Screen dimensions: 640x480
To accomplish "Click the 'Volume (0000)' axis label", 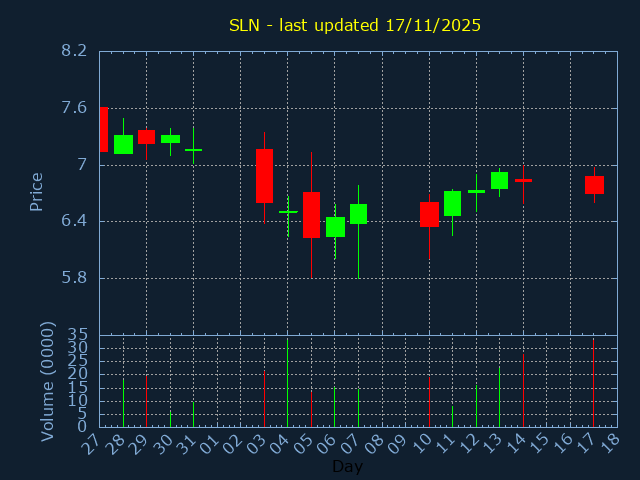I will 47,381.
